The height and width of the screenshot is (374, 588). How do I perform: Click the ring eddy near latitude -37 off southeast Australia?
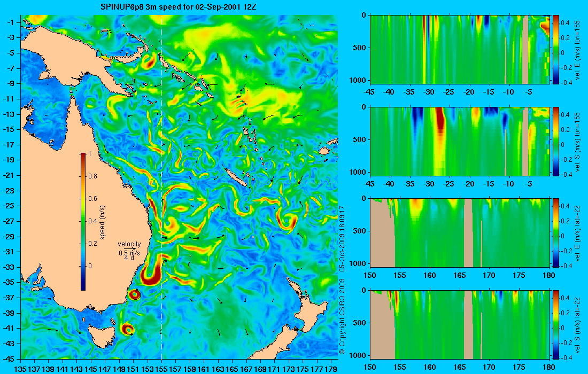pos(134,294)
